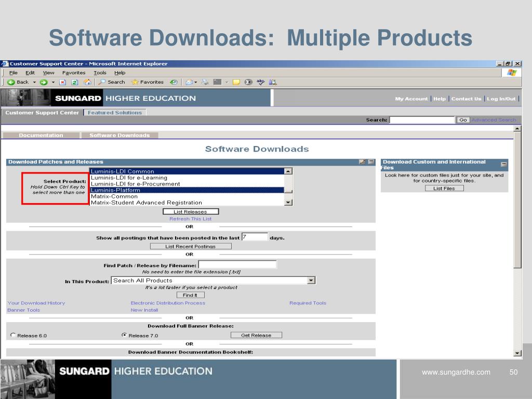Open the View menu
This screenshot has width=532, height=399.
[x=48, y=73]
